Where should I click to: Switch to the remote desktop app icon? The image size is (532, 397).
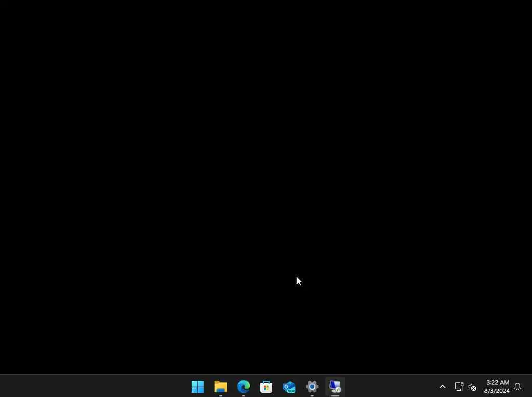point(335,387)
